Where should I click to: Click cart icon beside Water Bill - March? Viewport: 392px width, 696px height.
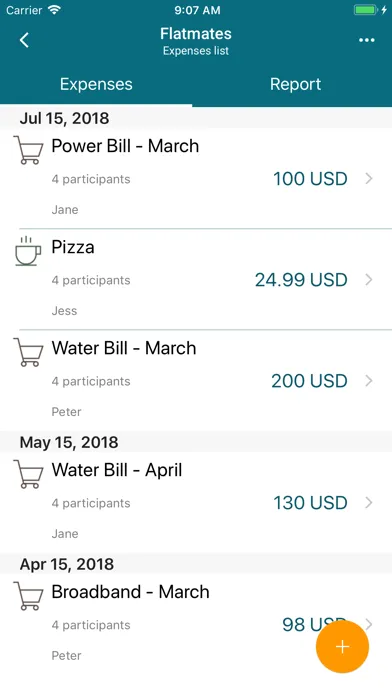click(28, 352)
